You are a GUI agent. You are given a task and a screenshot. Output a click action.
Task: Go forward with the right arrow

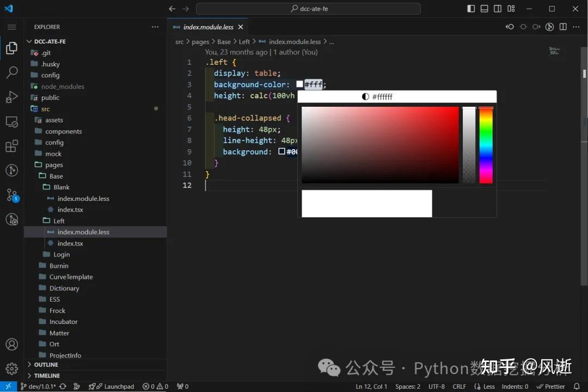[186, 9]
